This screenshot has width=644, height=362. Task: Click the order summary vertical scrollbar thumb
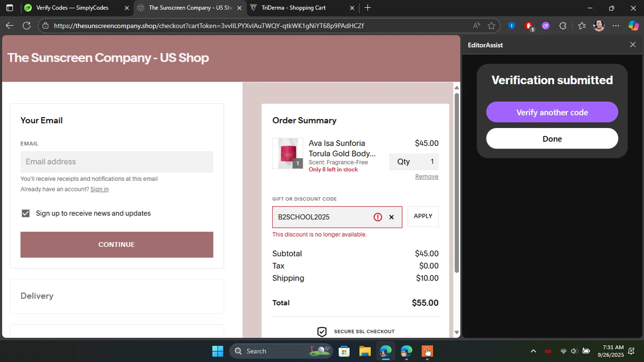457,183
